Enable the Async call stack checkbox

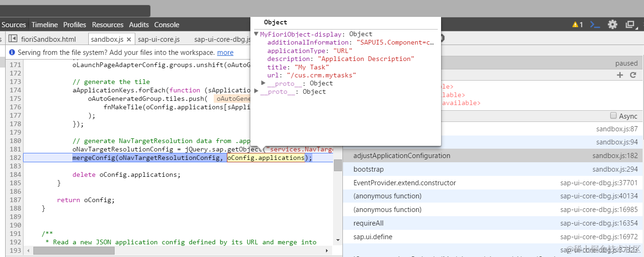pos(613,115)
